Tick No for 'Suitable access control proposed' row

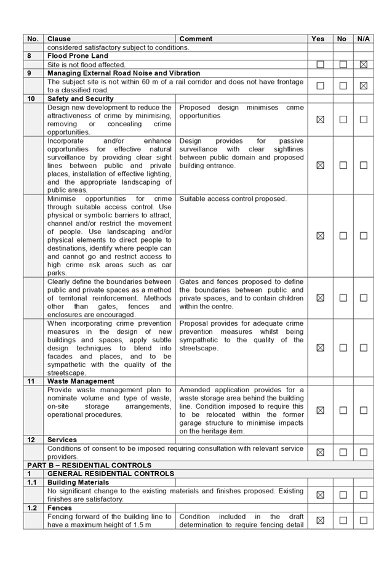tap(343, 235)
